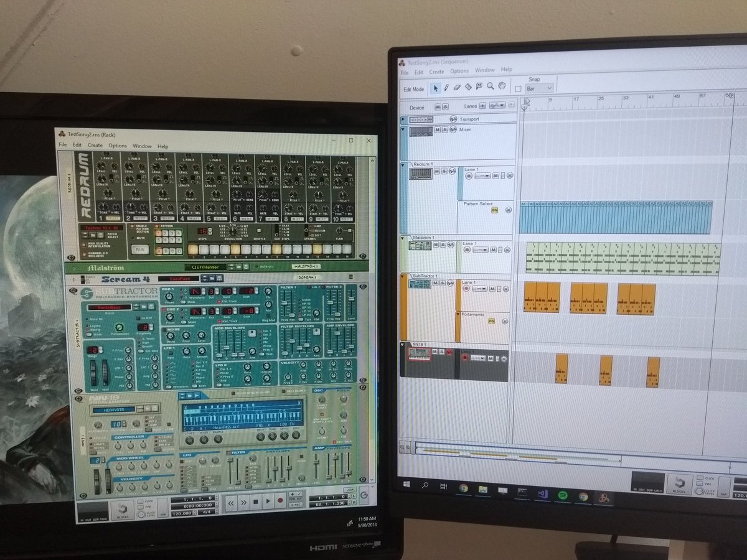Enable record on NN19 1 Lane 1
Image resolution: width=747 pixels, height=560 pixels.
[465, 358]
